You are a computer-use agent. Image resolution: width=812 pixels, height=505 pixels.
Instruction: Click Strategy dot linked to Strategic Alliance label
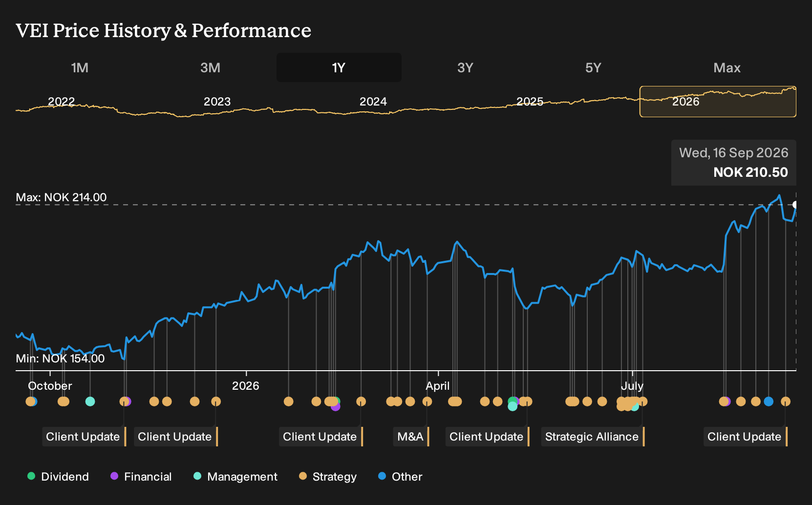pos(643,401)
